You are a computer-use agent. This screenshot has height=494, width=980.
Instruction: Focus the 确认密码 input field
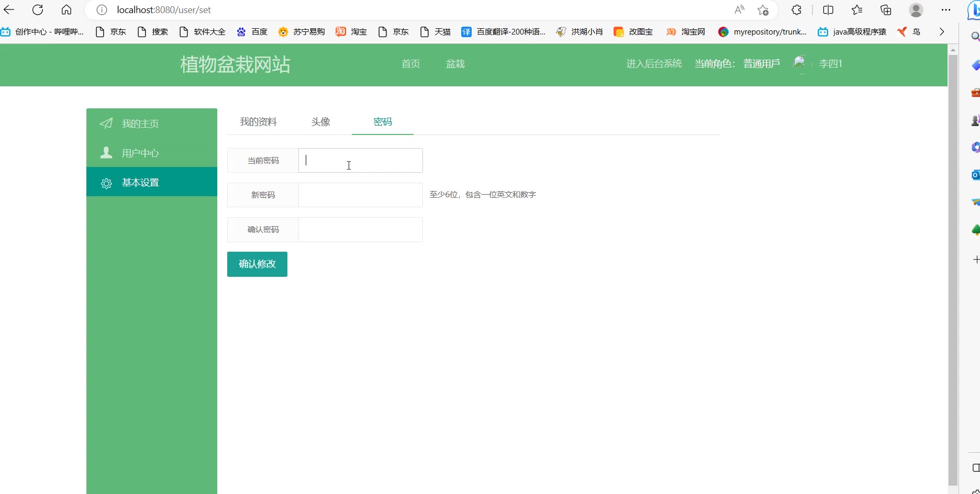click(360, 229)
